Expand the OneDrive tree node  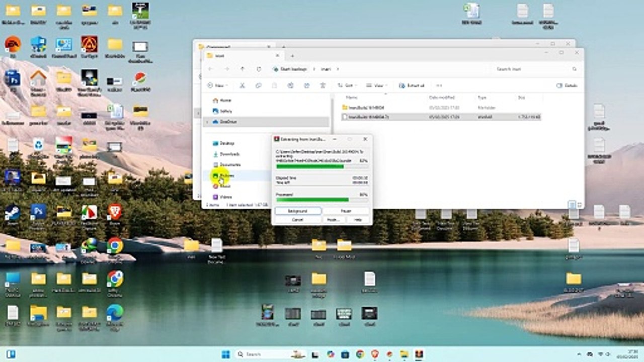click(x=207, y=122)
